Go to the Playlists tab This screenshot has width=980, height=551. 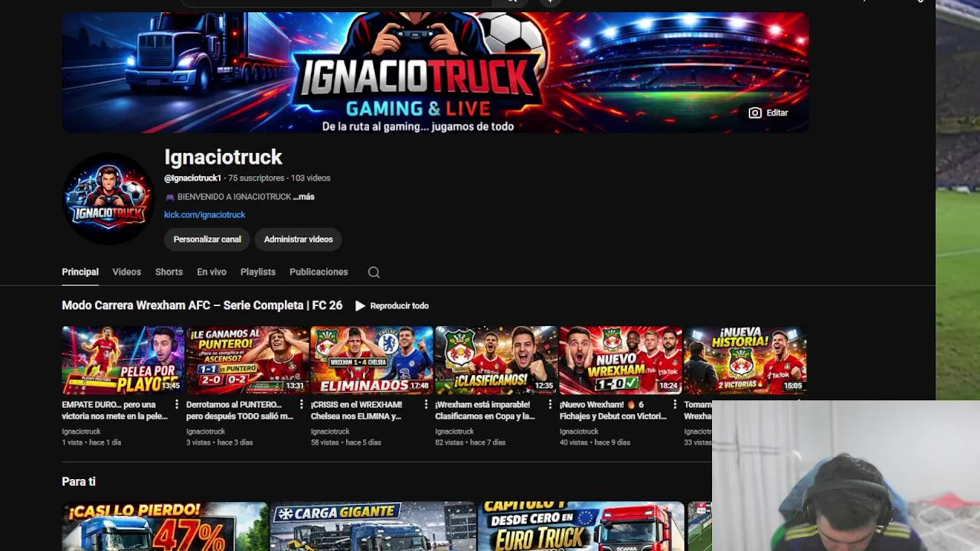[x=258, y=272]
